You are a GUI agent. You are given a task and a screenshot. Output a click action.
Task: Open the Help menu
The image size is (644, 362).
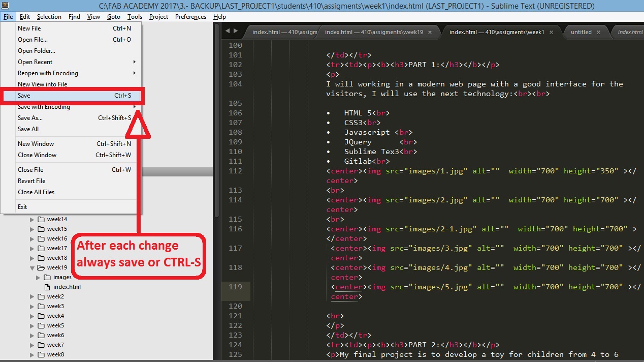coord(219,17)
